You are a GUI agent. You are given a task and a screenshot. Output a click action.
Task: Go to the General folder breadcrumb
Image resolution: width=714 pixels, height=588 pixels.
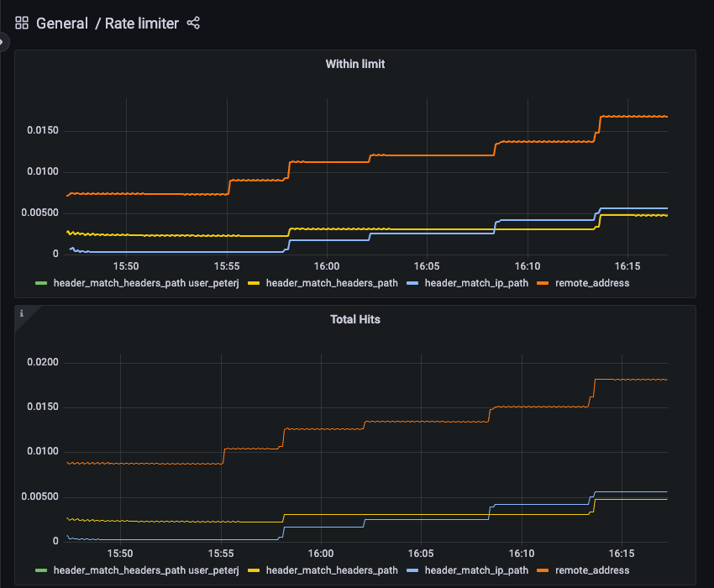(61, 24)
